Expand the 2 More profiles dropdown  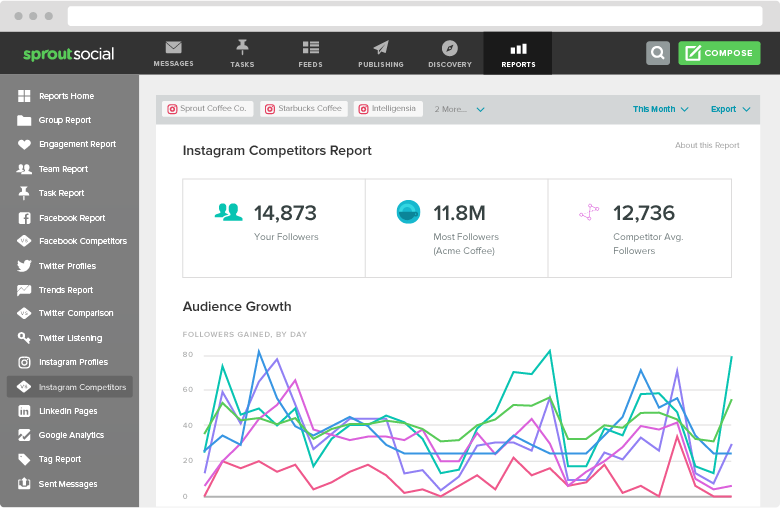(459, 109)
